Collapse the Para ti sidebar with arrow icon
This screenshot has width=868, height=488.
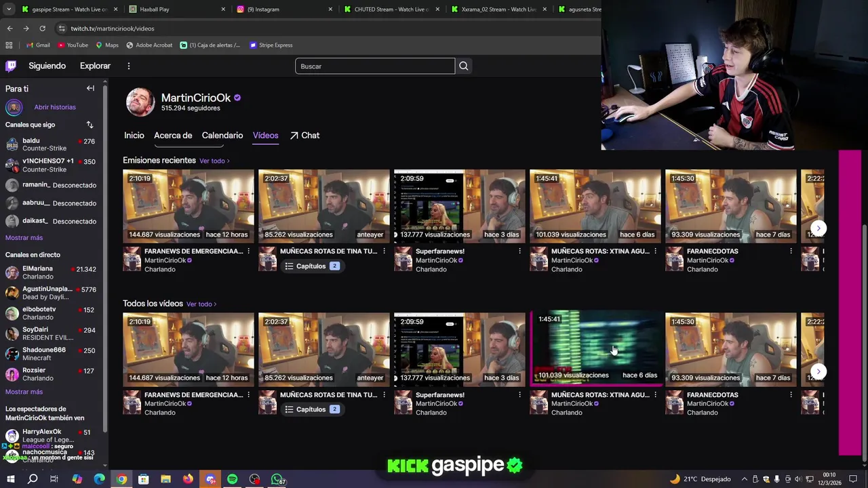click(x=90, y=88)
